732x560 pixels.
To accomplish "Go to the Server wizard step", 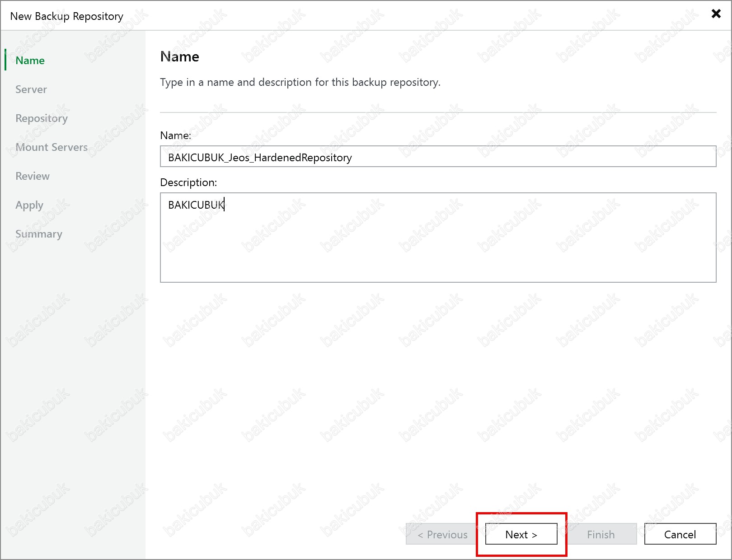I will point(31,89).
